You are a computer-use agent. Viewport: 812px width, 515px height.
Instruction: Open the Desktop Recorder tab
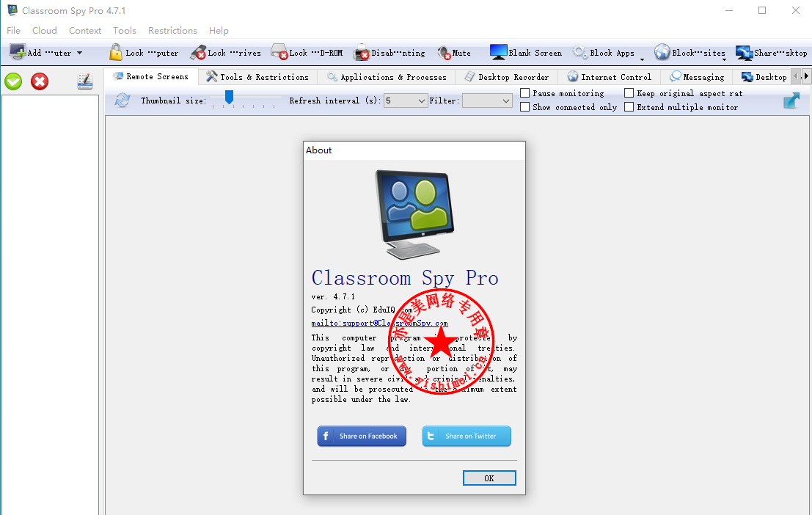pos(506,77)
